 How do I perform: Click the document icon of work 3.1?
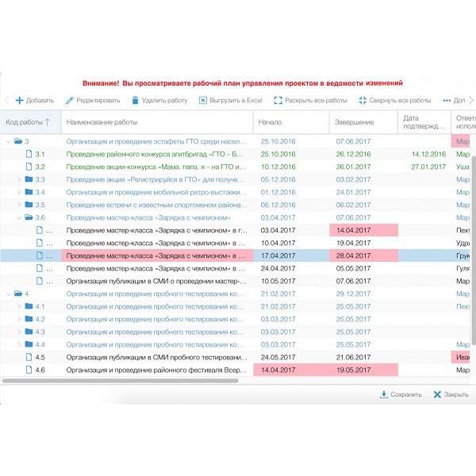point(29,154)
